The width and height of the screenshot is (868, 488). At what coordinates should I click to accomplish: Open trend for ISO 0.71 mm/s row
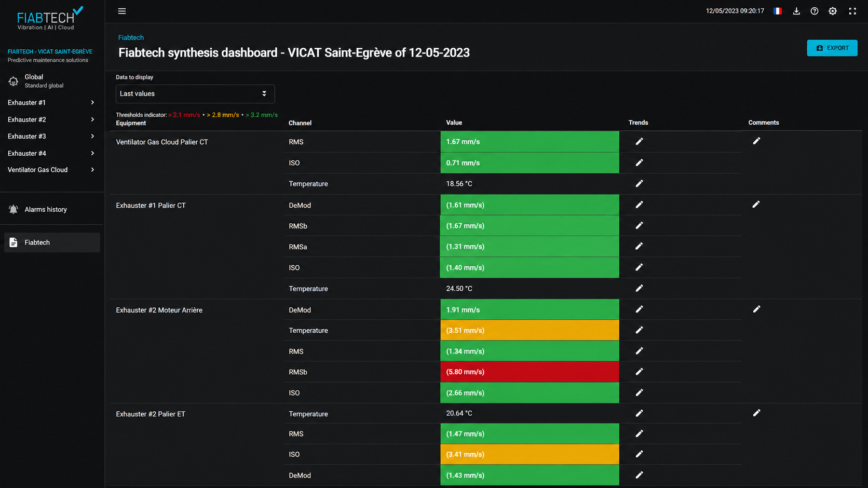639,162
